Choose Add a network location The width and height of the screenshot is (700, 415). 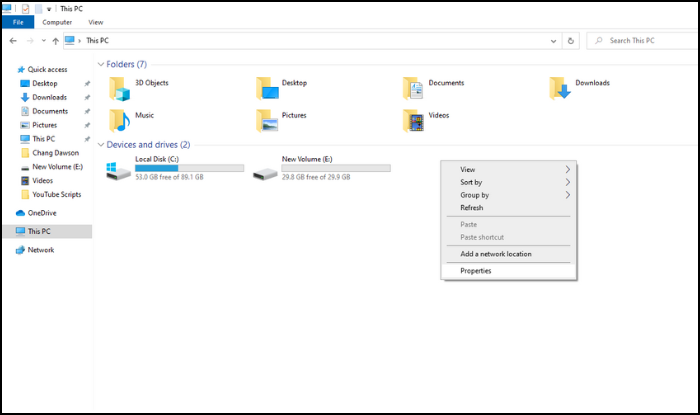(508, 254)
